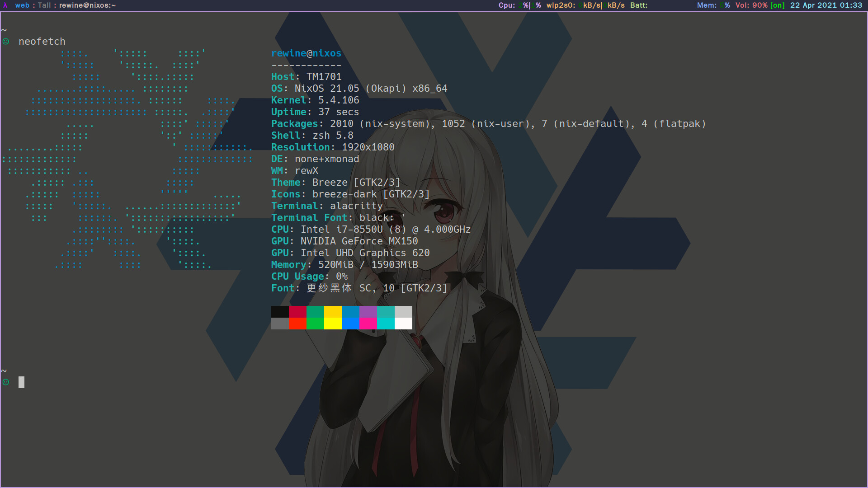868x488 pixels.
Task: Click the bright cyan block in bottom row
Action: pyautogui.click(x=386, y=324)
